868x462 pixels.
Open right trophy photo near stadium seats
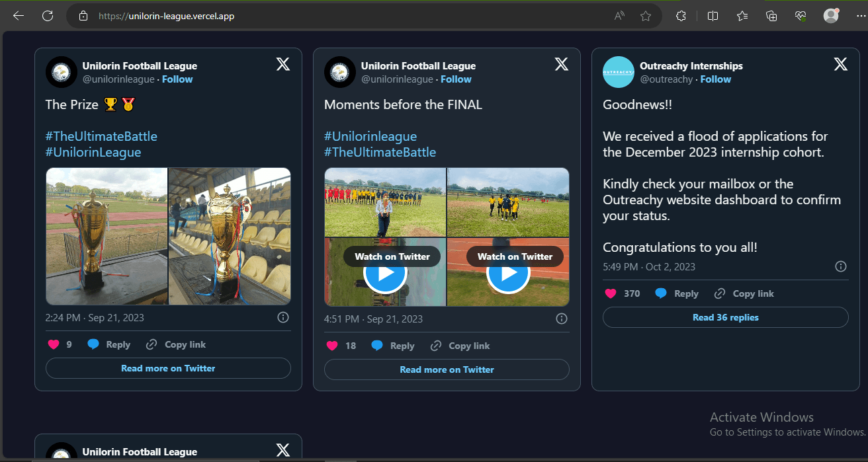[x=230, y=236]
